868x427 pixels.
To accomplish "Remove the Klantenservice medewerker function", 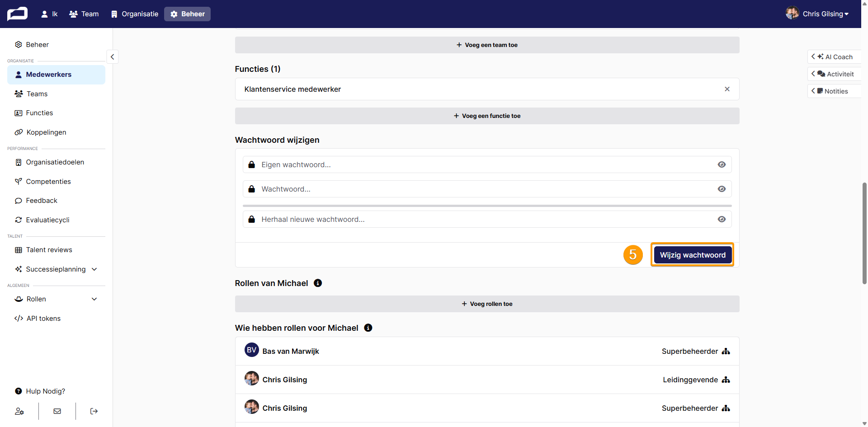I will pos(727,89).
